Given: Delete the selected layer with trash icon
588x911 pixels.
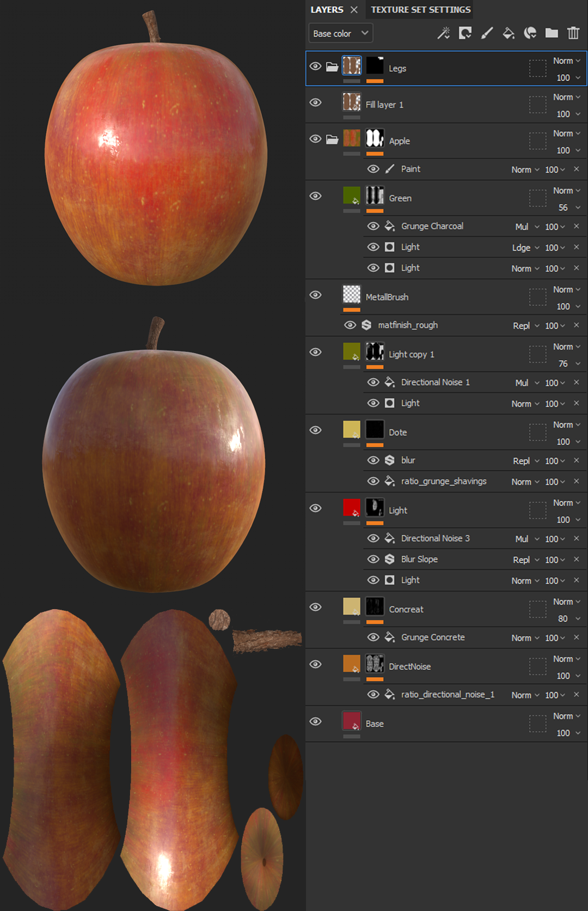Looking at the screenshot, I should pos(573,33).
